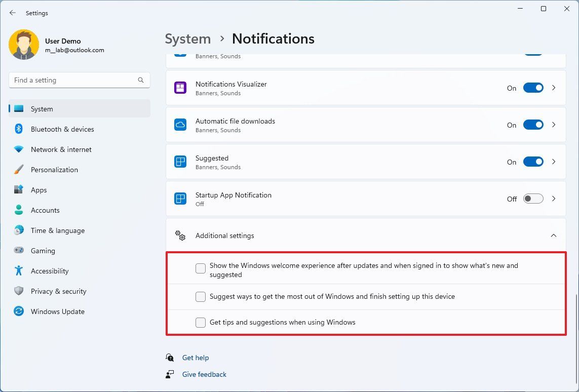Screen dimensions: 579x392
Task: Click the System breadcrumb link
Action: 187,38
